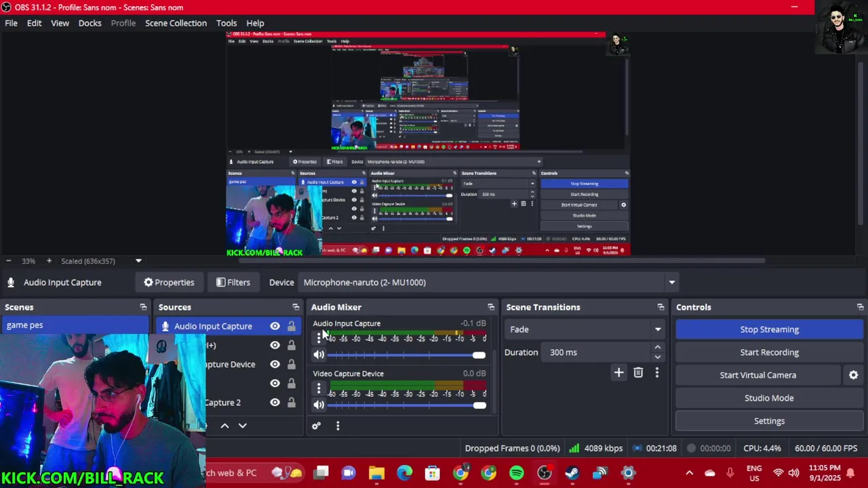Toggle lock on the Capture Device source

coord(291,364)
